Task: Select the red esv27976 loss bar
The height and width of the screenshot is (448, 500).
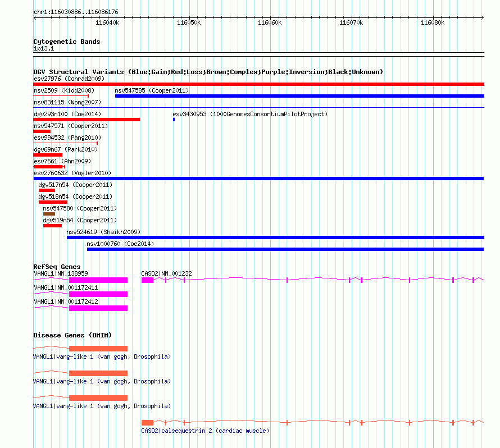Action: 258,84
